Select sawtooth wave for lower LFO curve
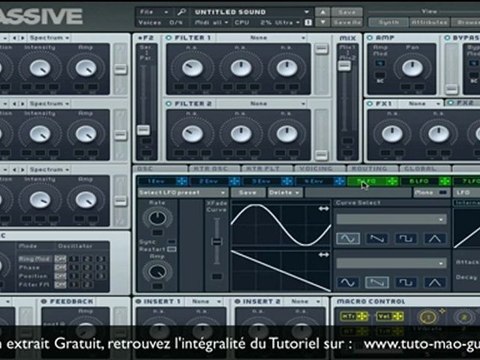Image resolution: width=480 pixels, height=360 pixels. coord(377,282)
